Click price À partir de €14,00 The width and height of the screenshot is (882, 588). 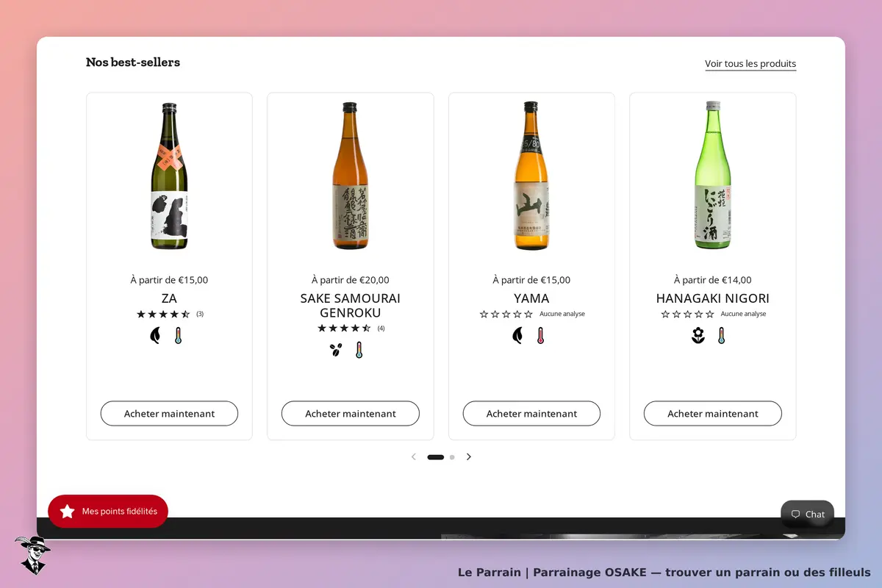tap(713, 280)
